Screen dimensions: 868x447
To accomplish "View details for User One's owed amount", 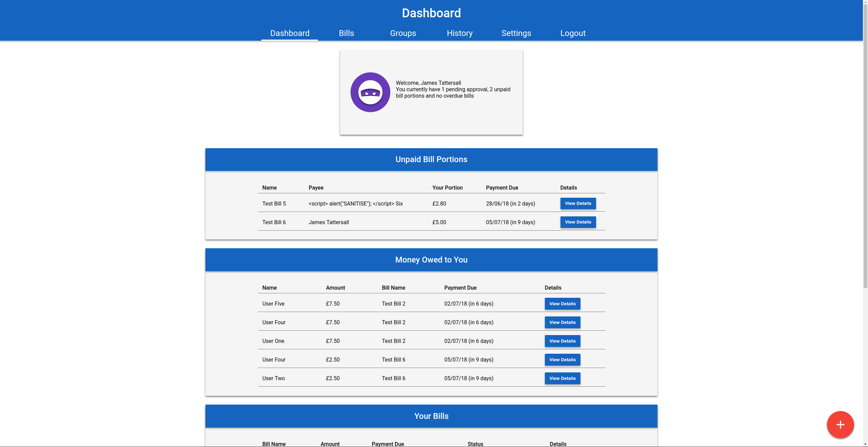I will [x=562, y=341].
